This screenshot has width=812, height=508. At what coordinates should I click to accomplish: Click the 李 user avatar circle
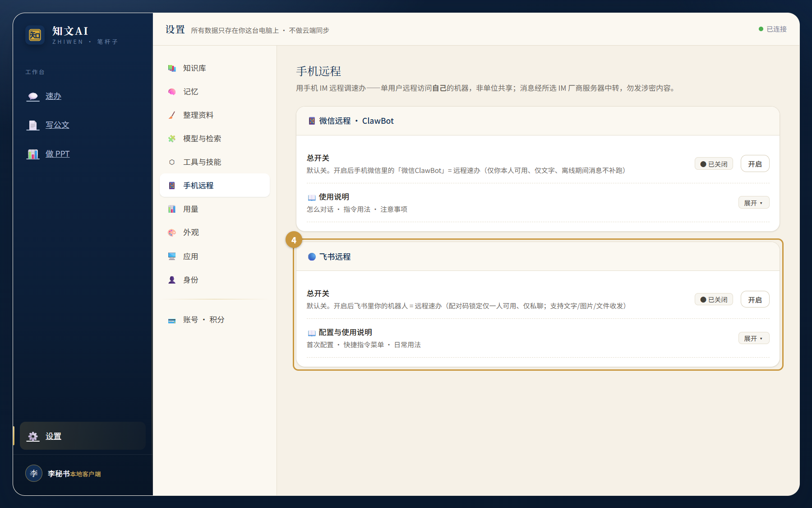click(34, 473)
